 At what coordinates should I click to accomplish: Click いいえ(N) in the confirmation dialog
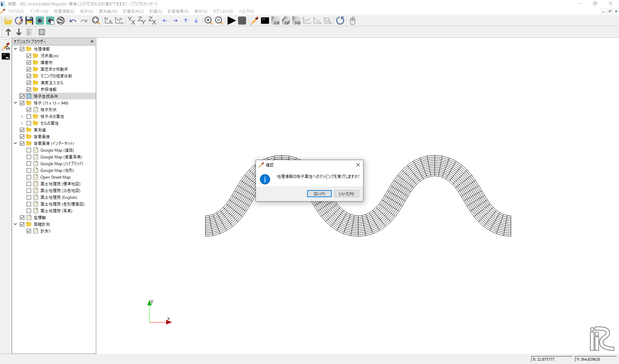click(347, 193)
